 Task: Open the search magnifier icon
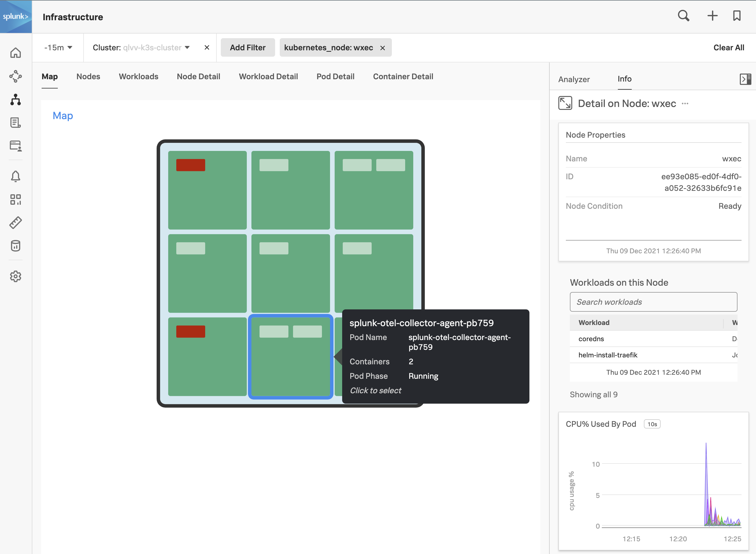pos(683,16)
